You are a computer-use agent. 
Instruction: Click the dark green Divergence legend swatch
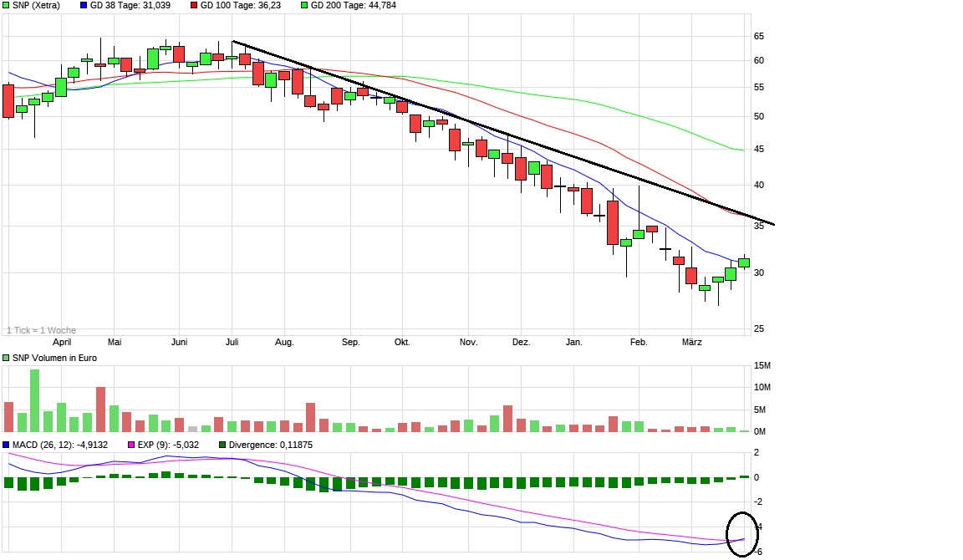[x=222, y=445]
